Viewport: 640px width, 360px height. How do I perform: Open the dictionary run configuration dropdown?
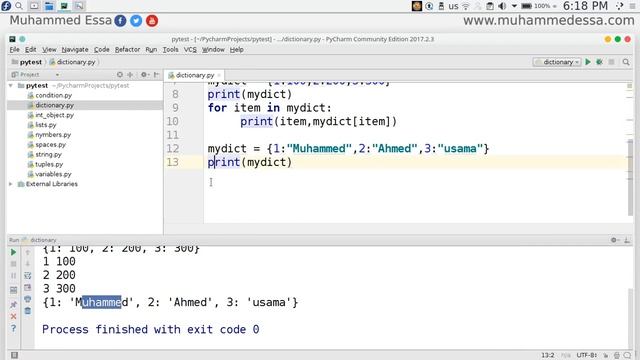[557, 62]
